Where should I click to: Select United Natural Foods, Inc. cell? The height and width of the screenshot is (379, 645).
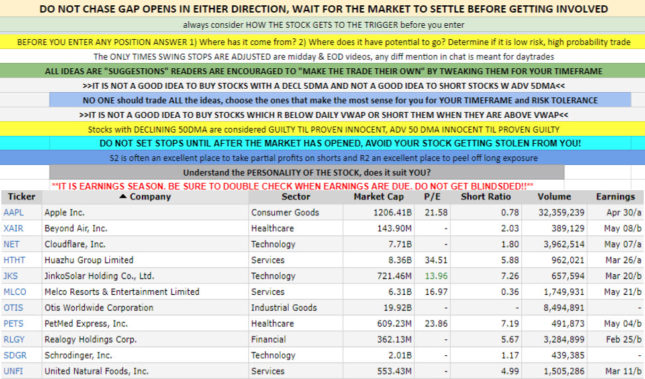145,371
